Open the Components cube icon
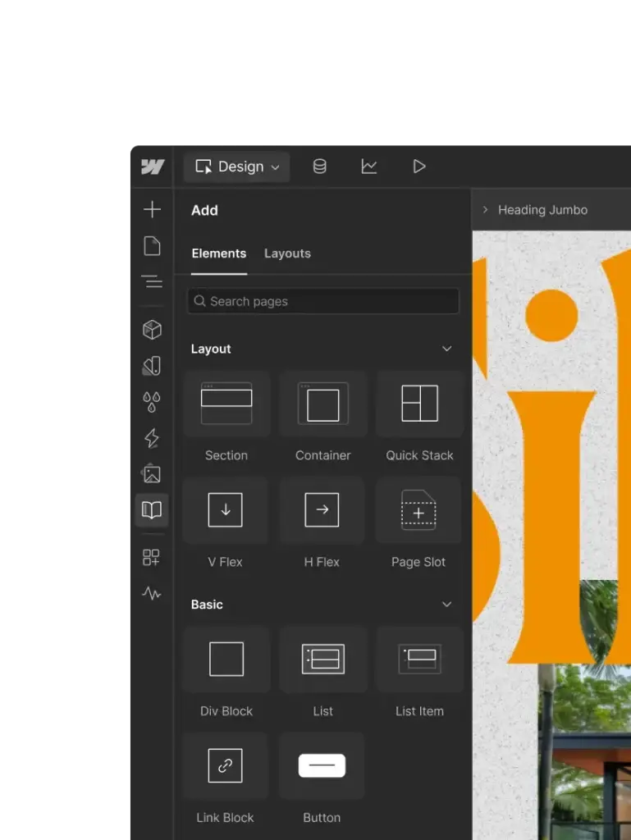Image resolution: width=631 pixels, height=840 pixels. pos(152,330)
